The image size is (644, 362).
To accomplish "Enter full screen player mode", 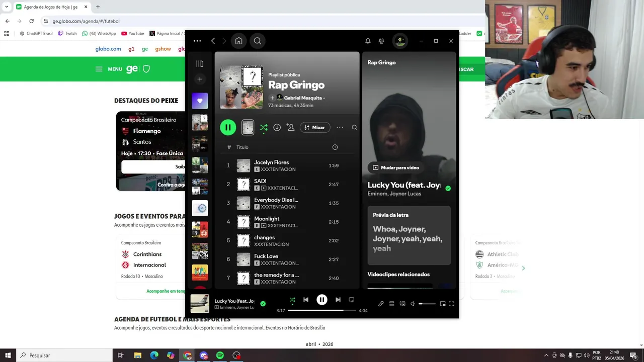I will click(x=451, y=304).
